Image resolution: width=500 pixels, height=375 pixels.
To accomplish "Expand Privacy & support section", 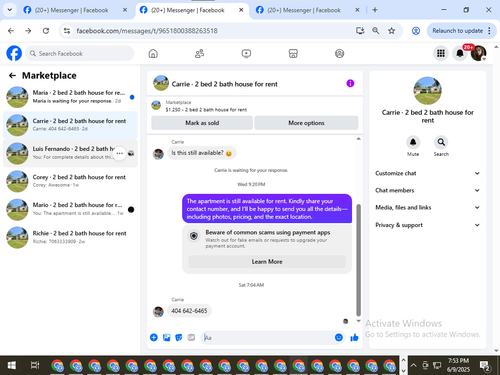I will (428, 225).
